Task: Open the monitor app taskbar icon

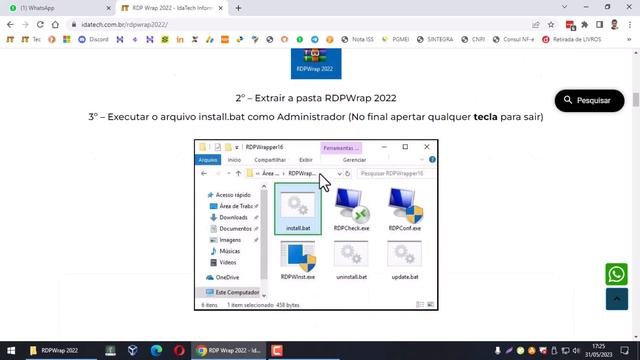Action: pos(110,351)
